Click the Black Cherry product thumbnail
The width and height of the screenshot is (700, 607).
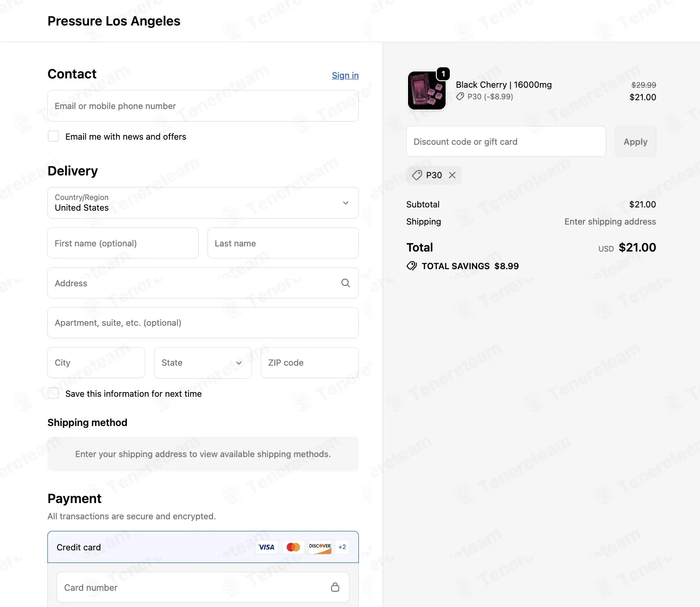tap(427, 90)
